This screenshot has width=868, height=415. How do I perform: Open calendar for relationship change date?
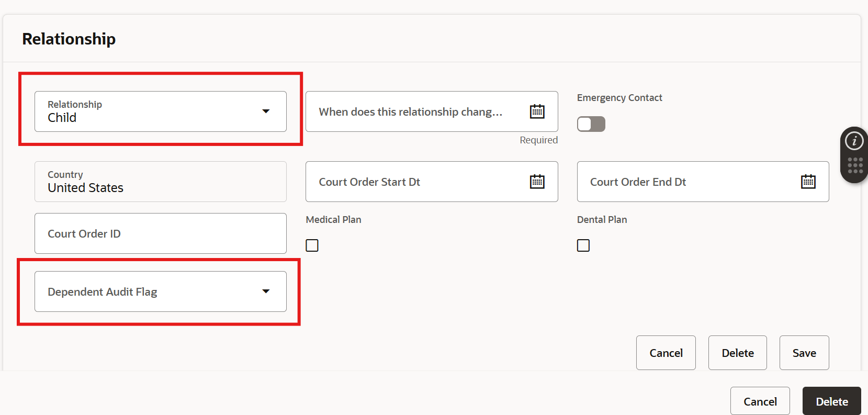[537, 111]
